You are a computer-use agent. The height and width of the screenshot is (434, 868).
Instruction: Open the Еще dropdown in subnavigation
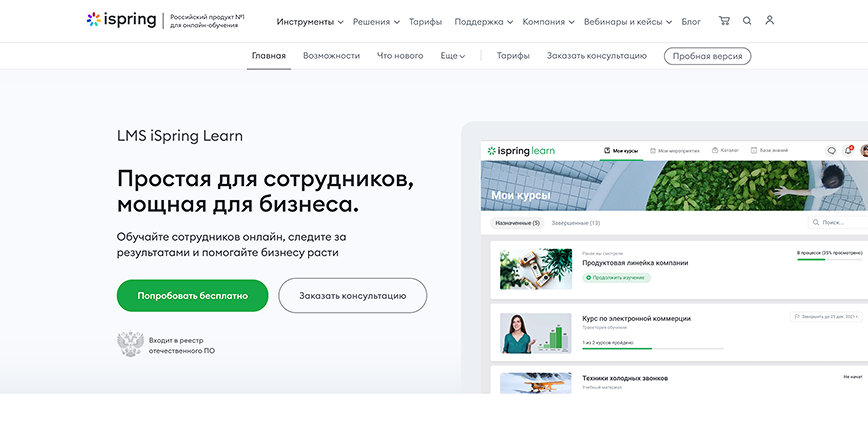coord(453,56)
